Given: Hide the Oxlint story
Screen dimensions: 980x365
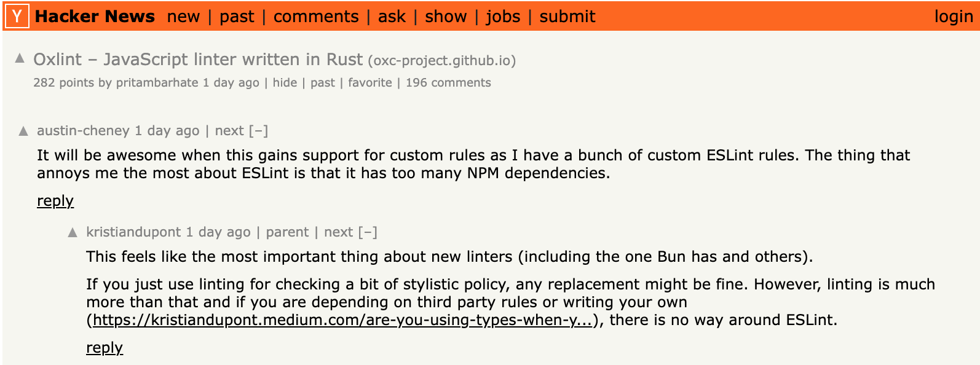Looking at the screenshot, I should pyautogui.click(x=285, y=83).
